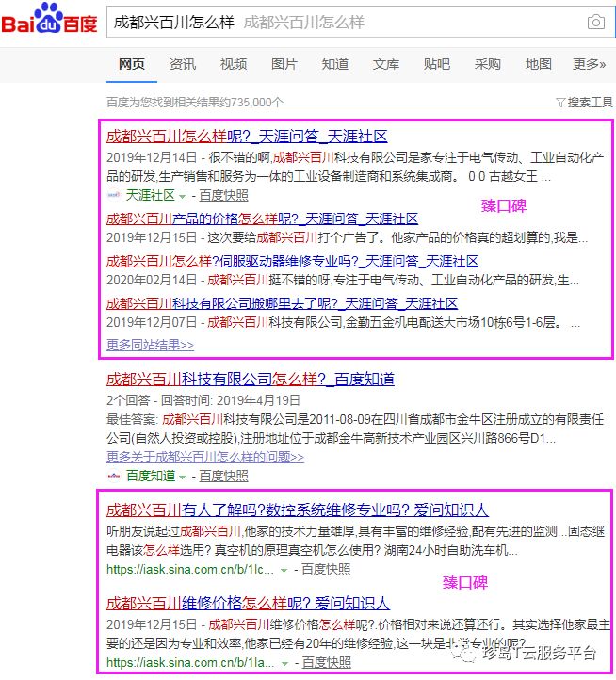Open the 更多» menu
616x680 pixels.
(x=589, y=64)
